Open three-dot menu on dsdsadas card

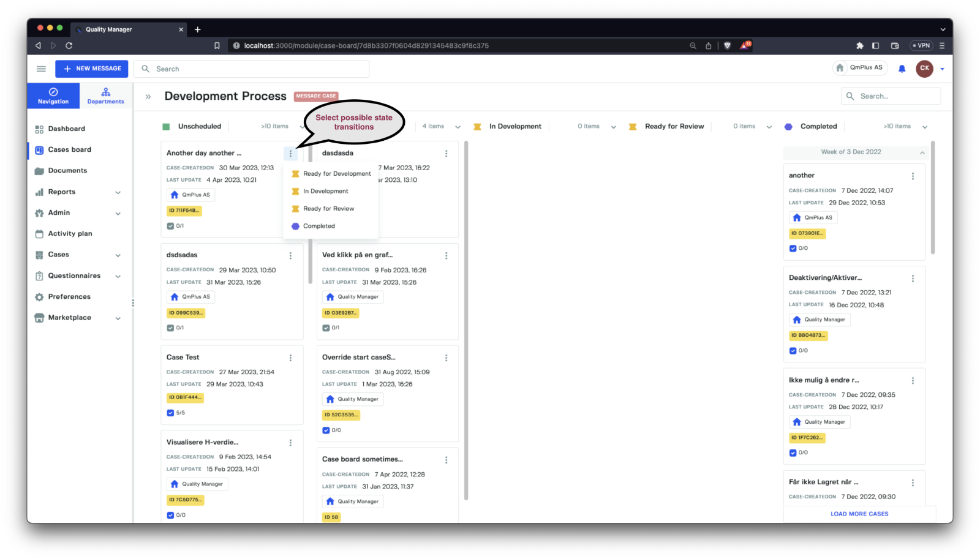coord(290,255)
